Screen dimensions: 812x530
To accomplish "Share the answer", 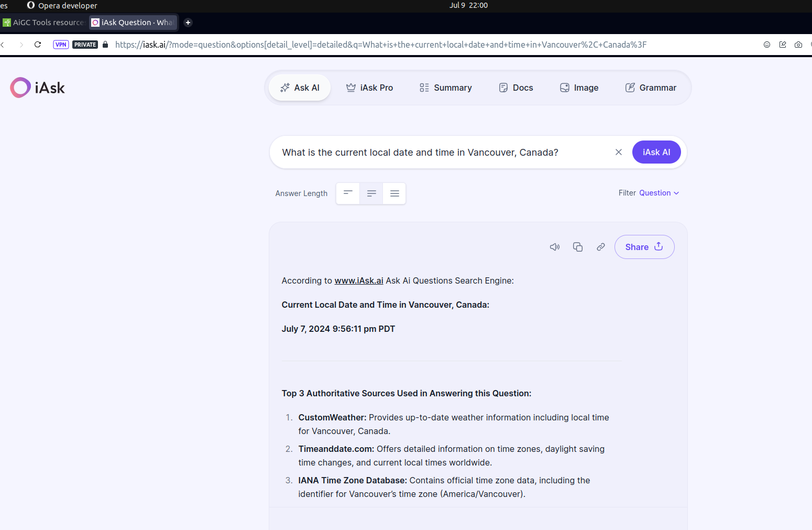I will tap(644, 247).
